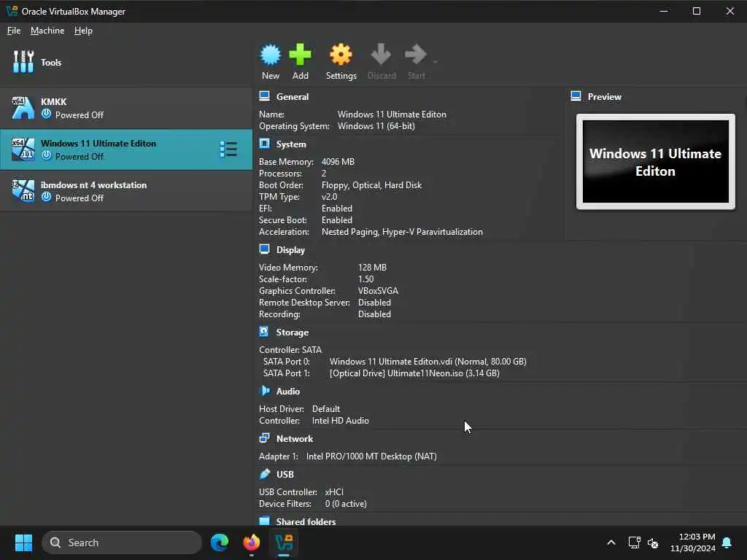The image size is (747, 560).
Task: Open the clock showing 12:03 PM
Action: click(x=693, y=542)
